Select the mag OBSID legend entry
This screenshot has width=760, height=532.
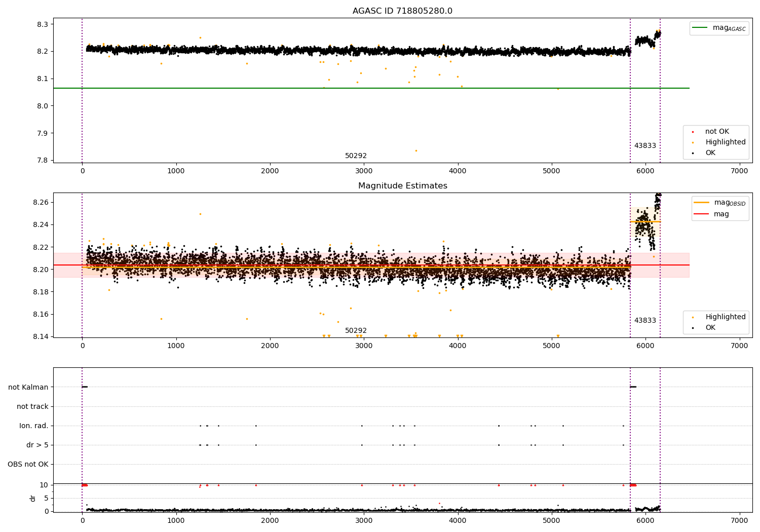click(x=720, y=203)
